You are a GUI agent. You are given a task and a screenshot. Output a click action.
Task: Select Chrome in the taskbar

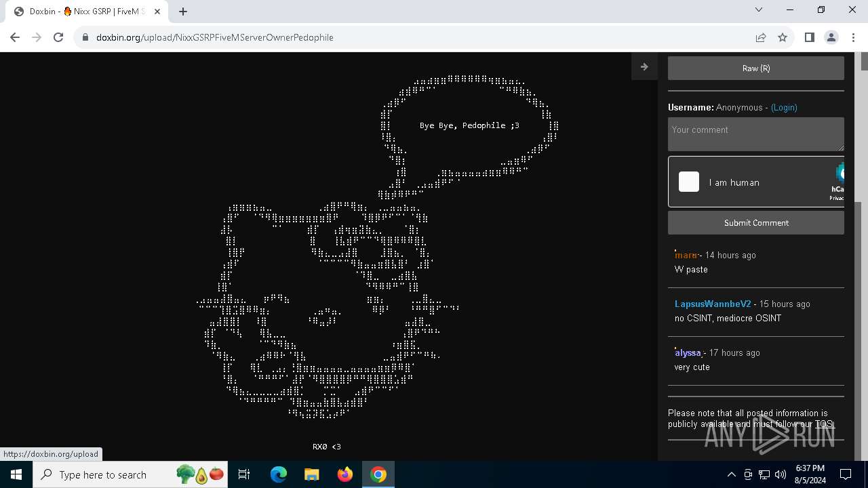point(378,474)
